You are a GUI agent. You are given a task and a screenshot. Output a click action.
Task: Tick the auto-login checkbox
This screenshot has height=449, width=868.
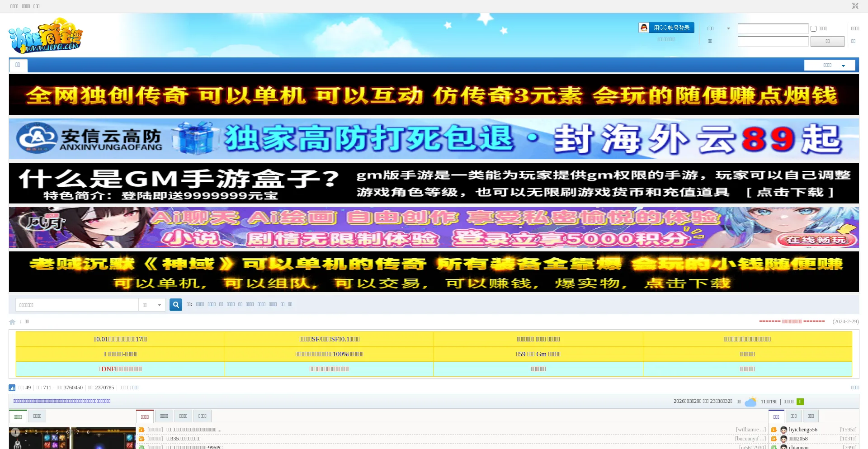coord(813,28)
